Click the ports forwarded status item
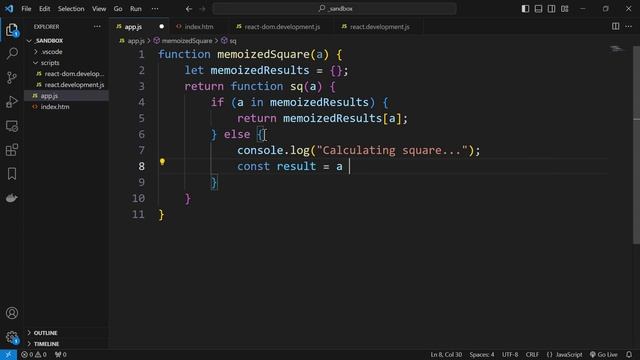 point(60,355)
